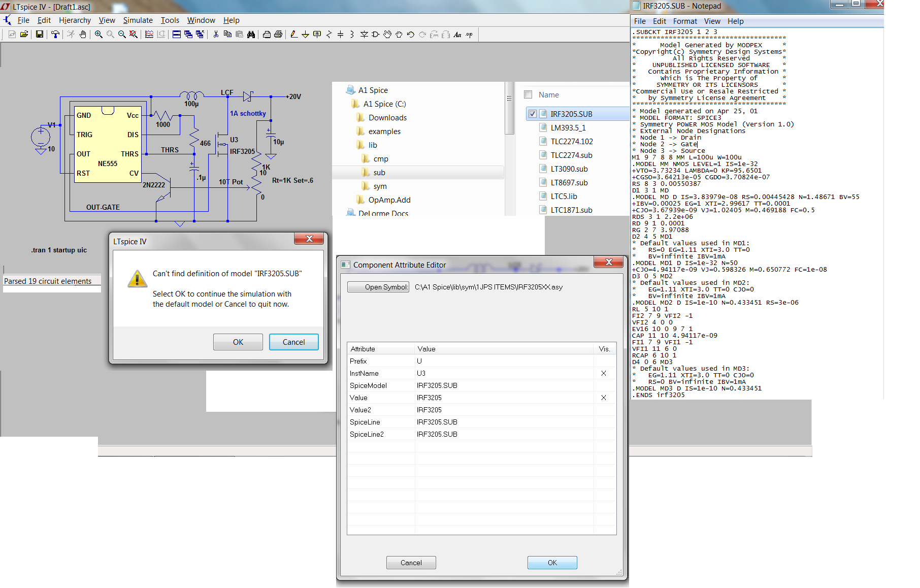
Task: Open the Hierarchy menu in LTspice
Action: coord(75,20)
